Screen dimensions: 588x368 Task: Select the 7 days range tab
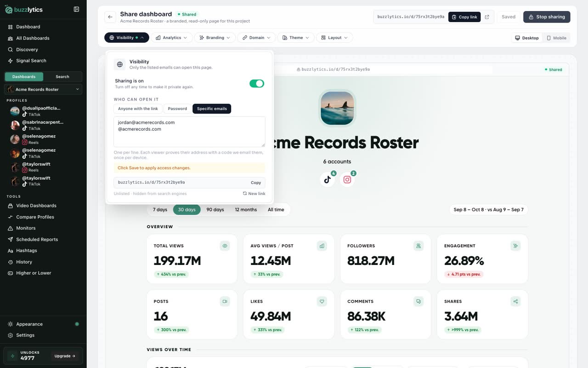[x=160, y=210]
